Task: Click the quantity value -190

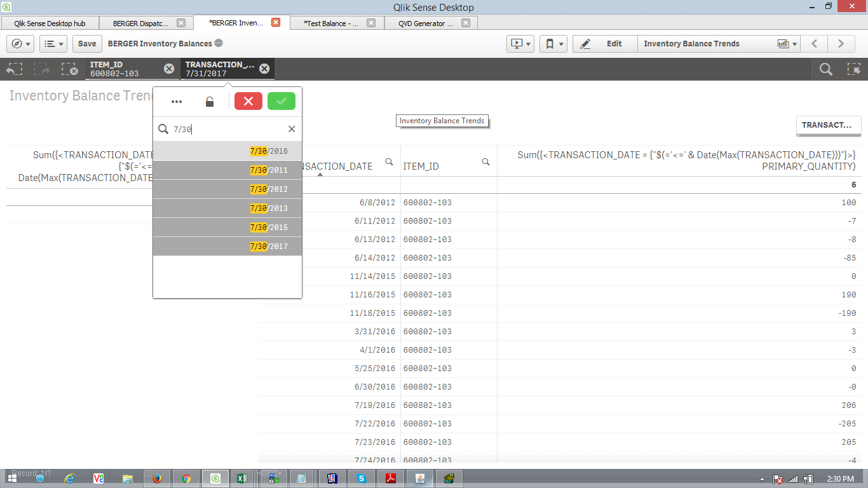Action: coord(846,313)
